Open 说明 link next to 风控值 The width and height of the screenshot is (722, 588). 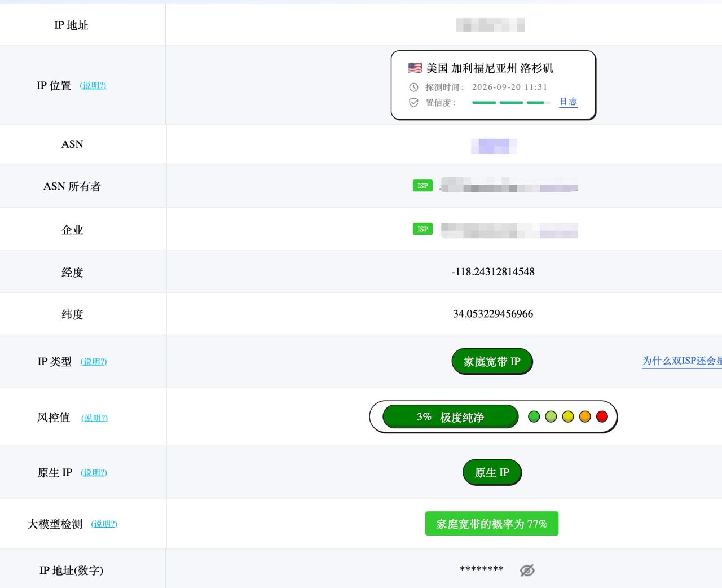tap(94, 418)
